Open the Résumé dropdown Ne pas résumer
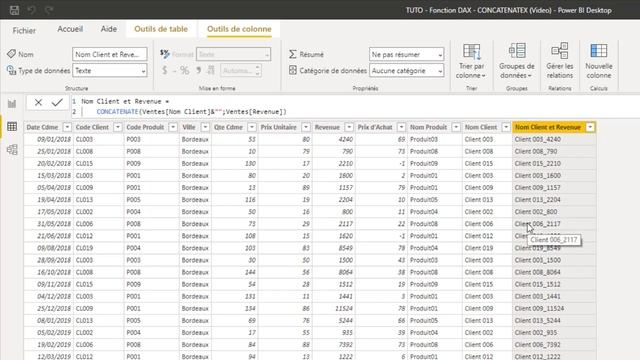 tap(407, 54)
